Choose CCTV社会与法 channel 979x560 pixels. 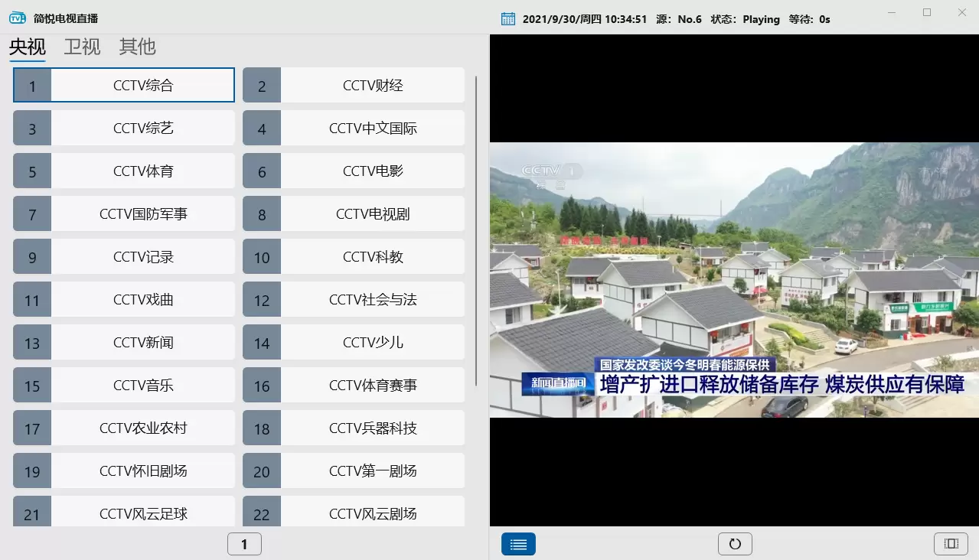coord(354,299)
